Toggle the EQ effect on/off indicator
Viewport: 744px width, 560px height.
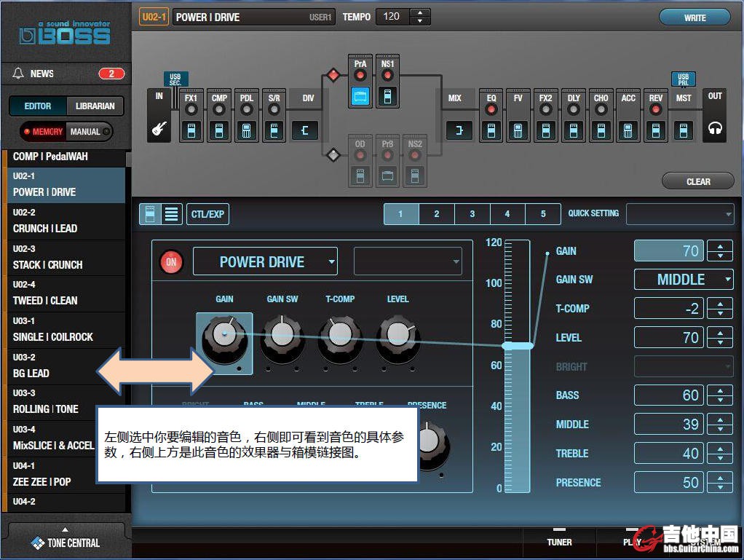491,110
